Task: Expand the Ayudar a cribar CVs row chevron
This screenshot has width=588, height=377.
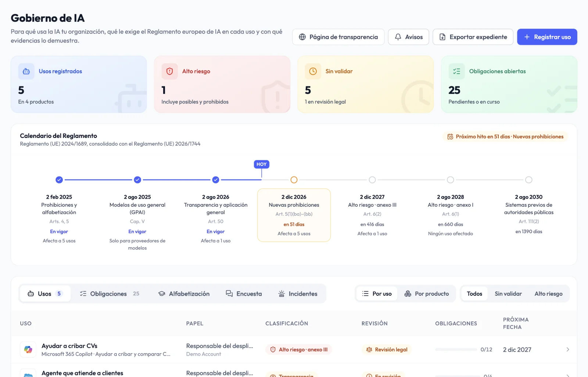Action: pos(568,349)
